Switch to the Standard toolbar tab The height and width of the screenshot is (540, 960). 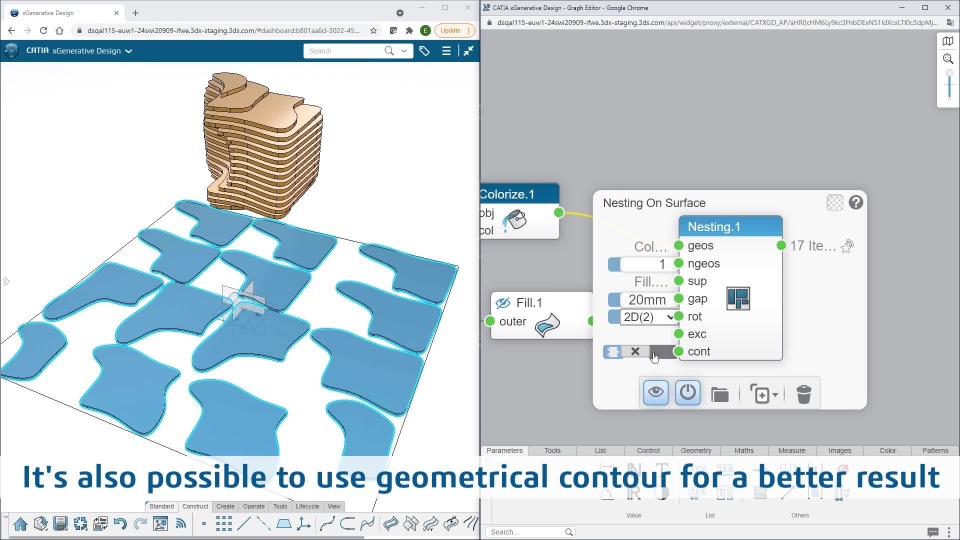pos(162,506)
